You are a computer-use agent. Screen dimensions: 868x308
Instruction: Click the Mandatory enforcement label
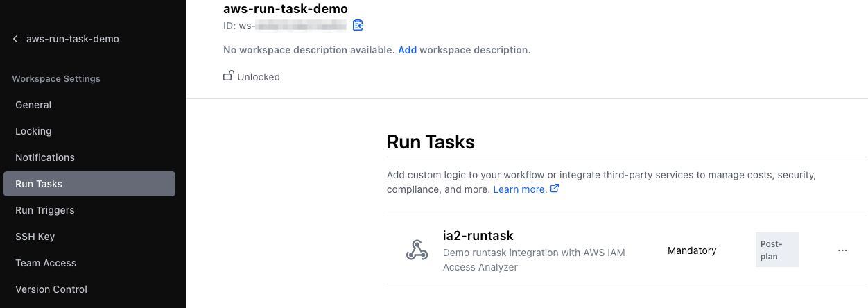[x=692, y=250]
